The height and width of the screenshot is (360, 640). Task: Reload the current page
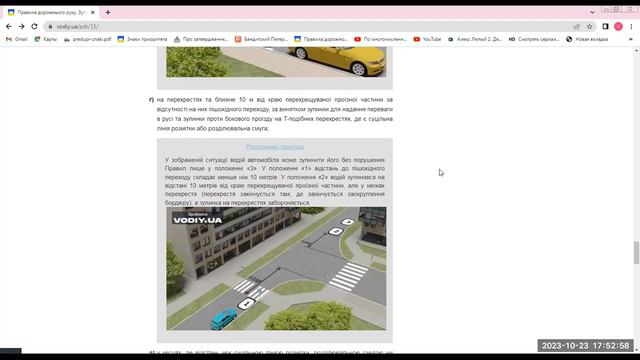click(x=34, y=27)
